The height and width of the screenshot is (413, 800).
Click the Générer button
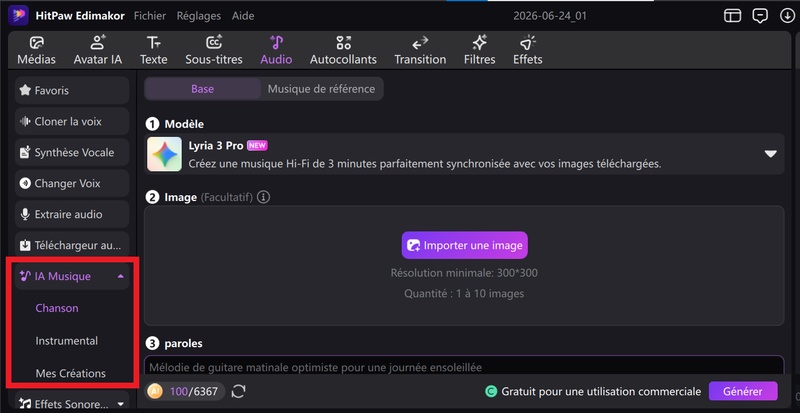coord(743,392)
